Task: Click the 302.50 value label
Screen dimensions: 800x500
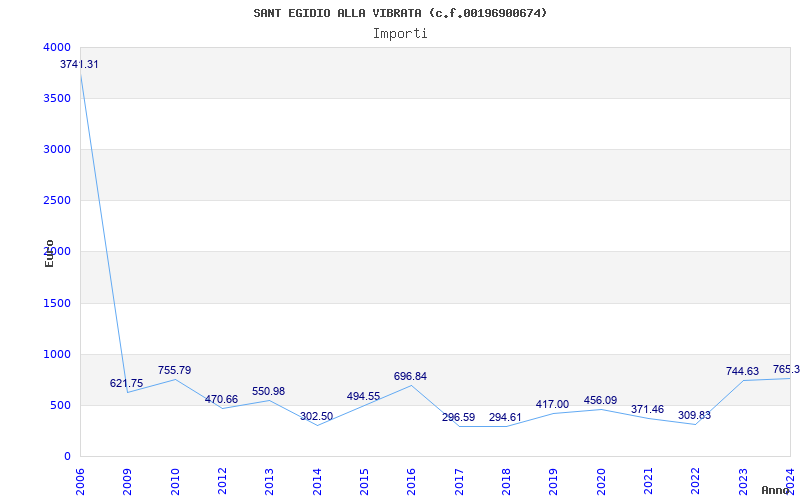Action: point(316,416)
